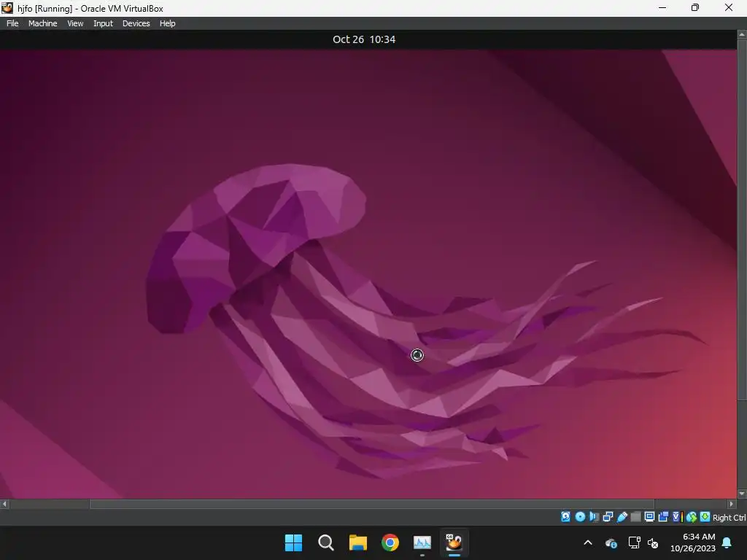Click the audio indicator icon in status bar

pos(594,517)
